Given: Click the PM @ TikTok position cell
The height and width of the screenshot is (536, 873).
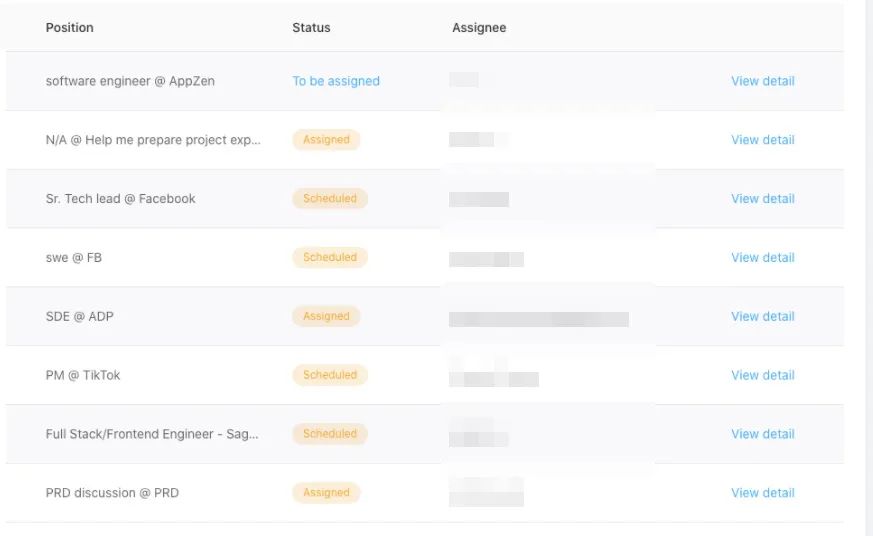Looking at the screenshot, I should (83, 375).
